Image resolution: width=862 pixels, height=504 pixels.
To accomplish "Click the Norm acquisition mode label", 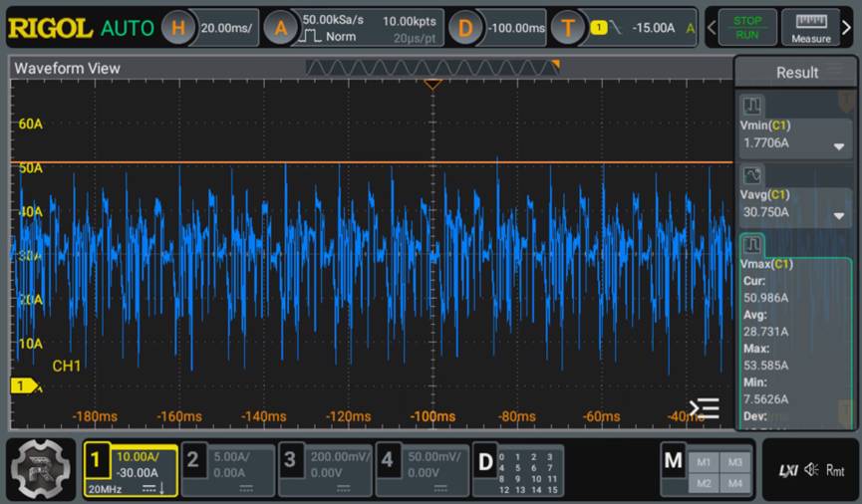I will (340, 37).
